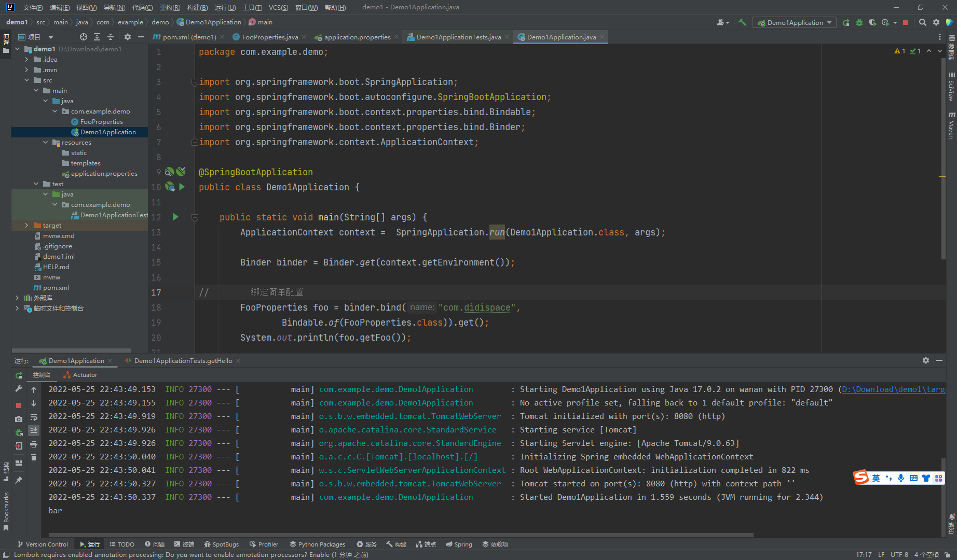The image size is (957, 560).
Task: Open the Maven side panel
Action: tap(951, 125)
